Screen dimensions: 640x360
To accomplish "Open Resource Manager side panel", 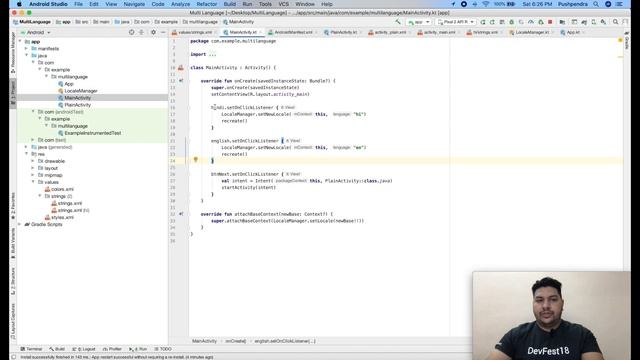I will tap(13, 53).
